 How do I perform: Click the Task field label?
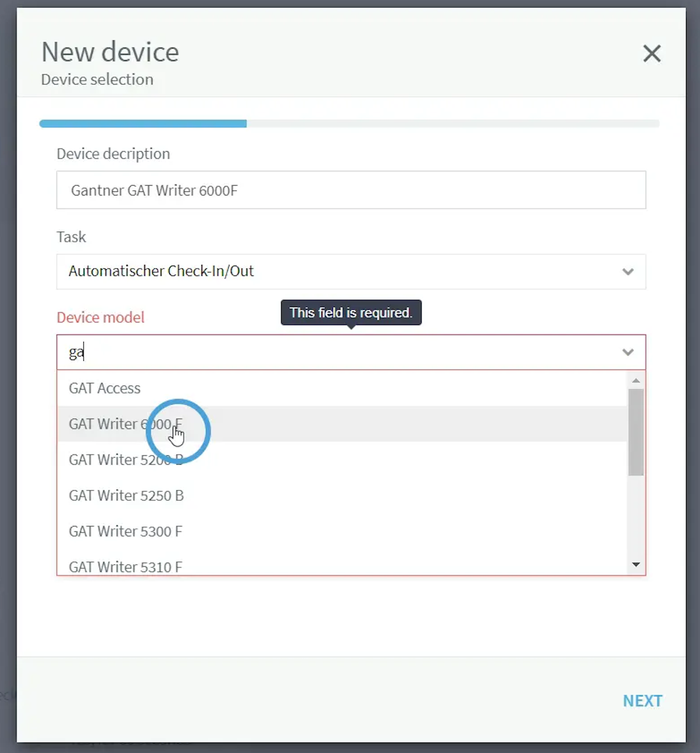(71, 237)
